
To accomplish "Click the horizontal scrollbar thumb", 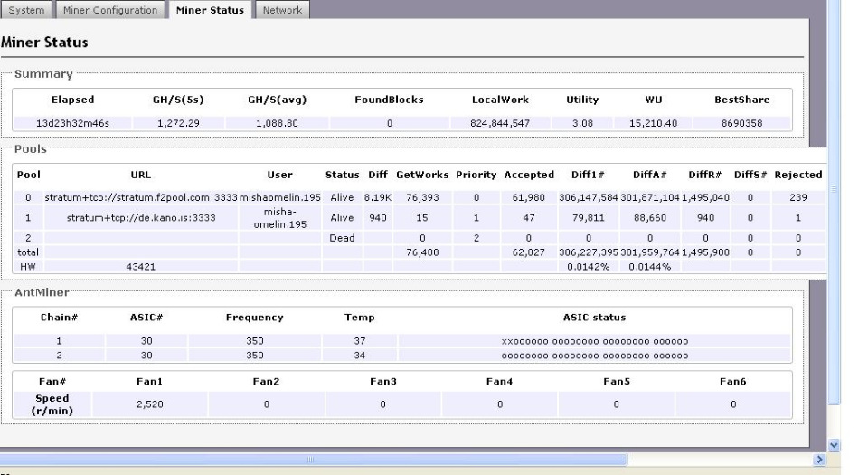I will coord(313,461).
